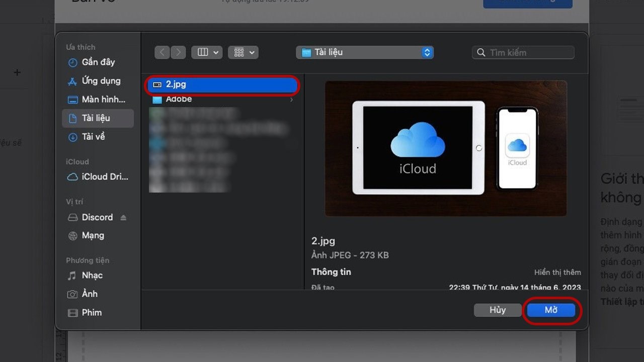Click the 2.jpg name in preview details
The width and height of the screenshot is (644, 362).
tap(323, 241)
